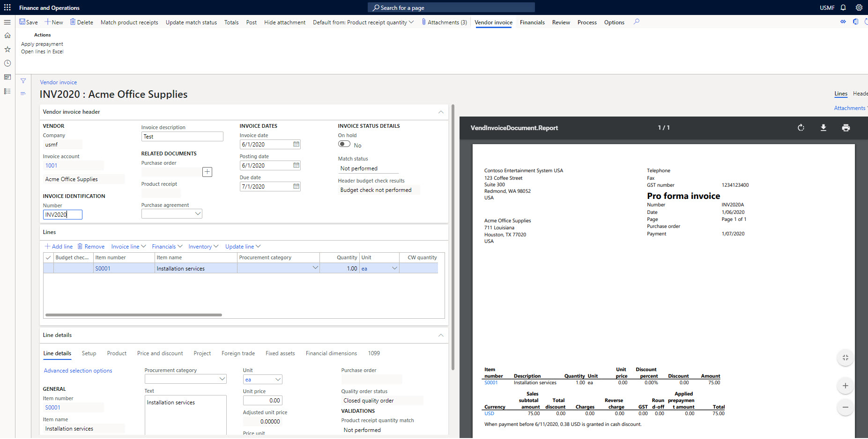Image resolution: width=868 pixels, height=439 pixels.
Task: Click Apply prepayment action
Action: 42,44
